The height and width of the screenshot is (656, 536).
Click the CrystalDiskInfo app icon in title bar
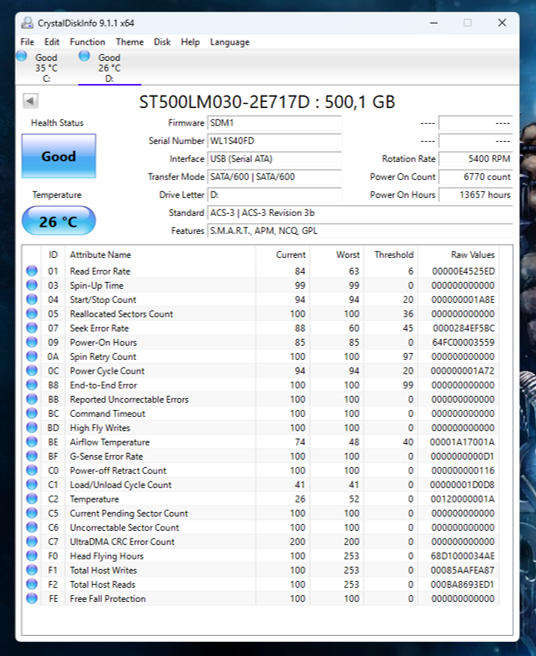[27, 23]
